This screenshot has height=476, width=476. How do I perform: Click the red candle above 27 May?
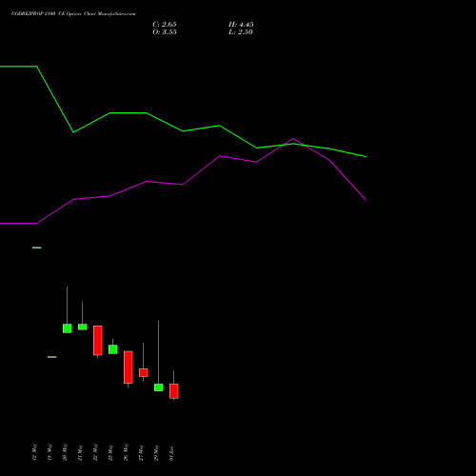pyautogui.click(x=143, y=372)
